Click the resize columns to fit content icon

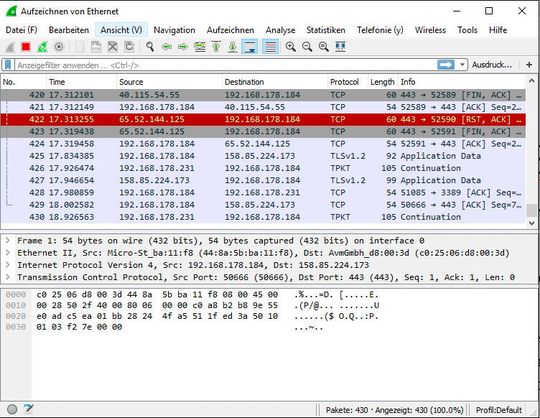pos(340,47)
